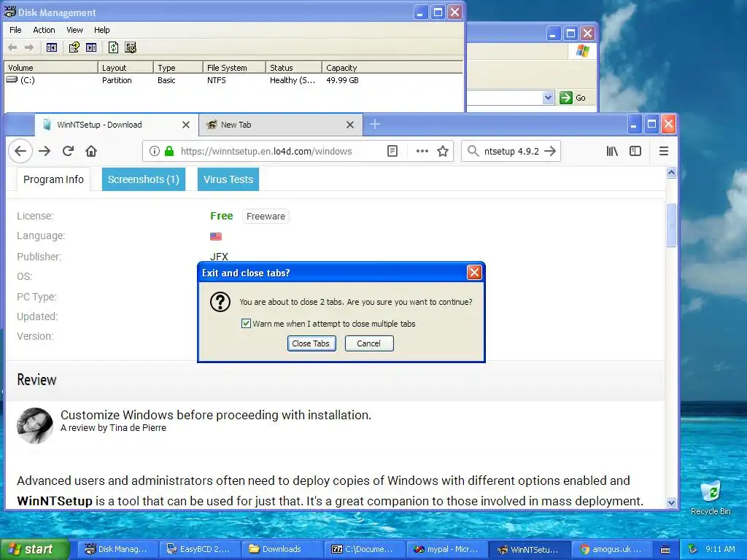Reload the WinNTSetup page
This screenshot has width=747, height=560.
(68, 151)
